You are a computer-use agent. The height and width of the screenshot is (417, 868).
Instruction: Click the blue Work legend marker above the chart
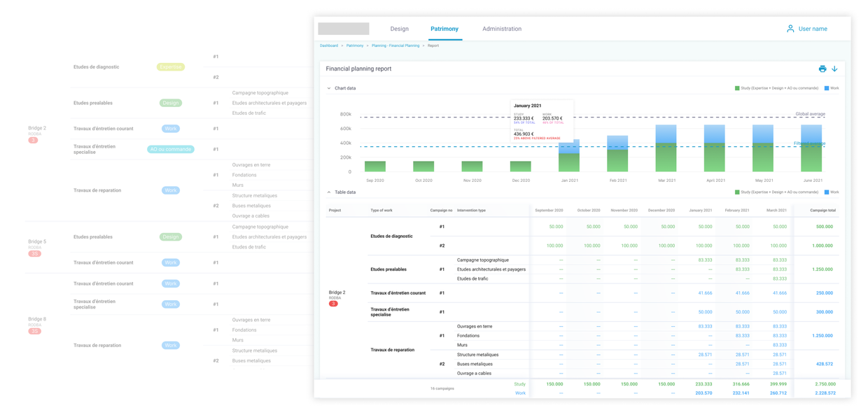click(x=825, y=87)
